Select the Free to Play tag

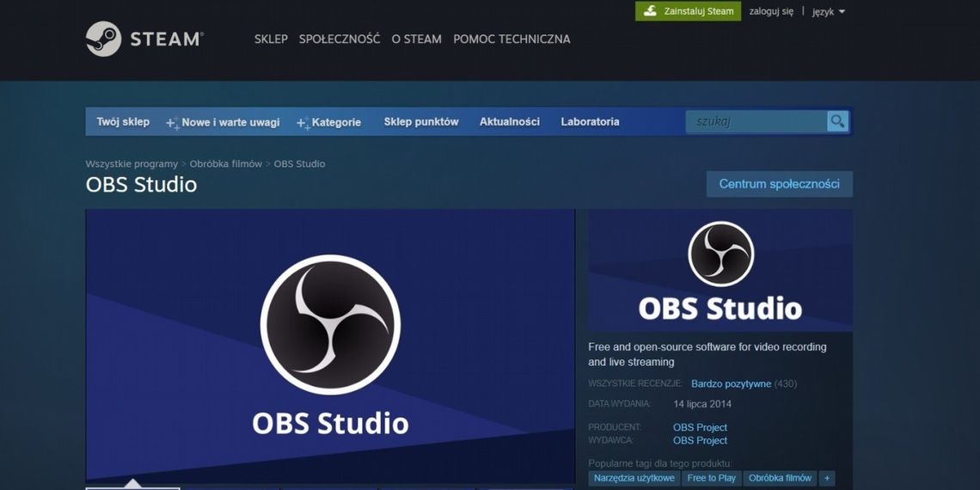pyautogui.click(x=711, y=478)
